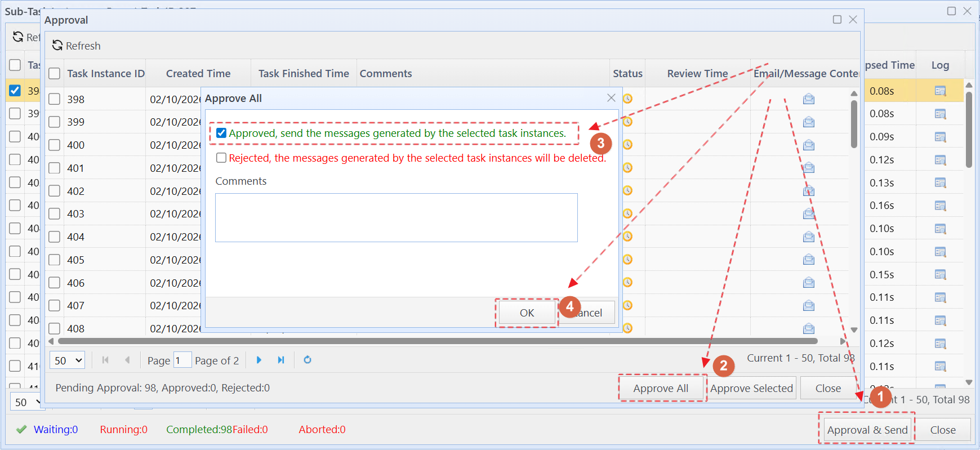Jump to last page in Approval pager
Viewport: 980px width, 450px height.
pos(280,360)
